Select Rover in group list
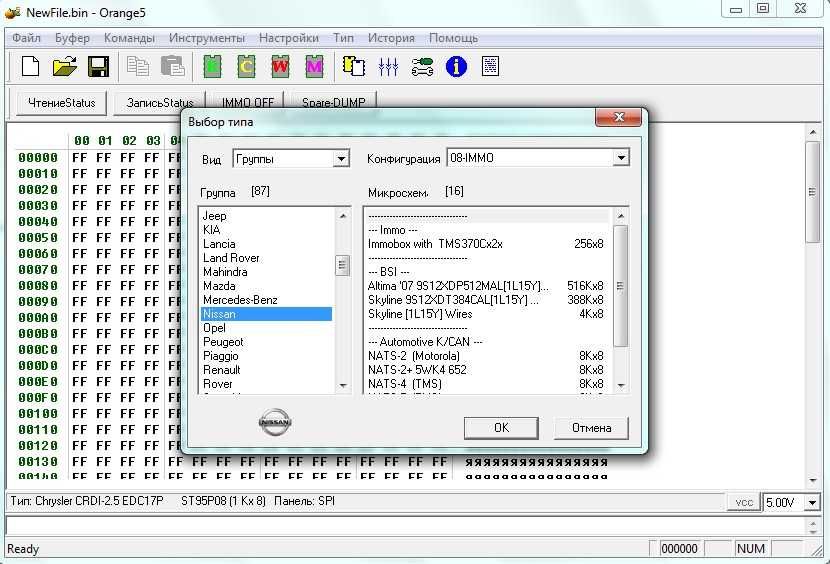The width and height of the screenshot is (830, 564). pyautogui.click(x=266, y=384)
